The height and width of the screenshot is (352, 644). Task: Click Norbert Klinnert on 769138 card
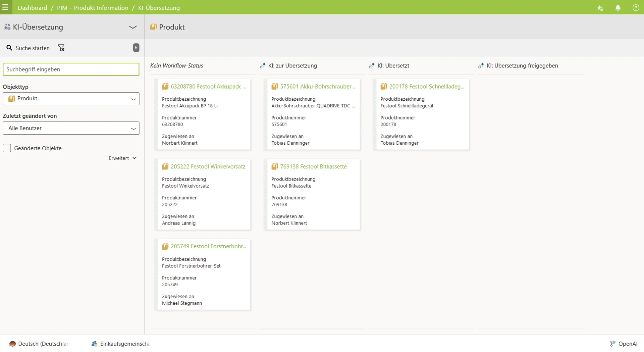pyautogui.click(x=289, y=223)
